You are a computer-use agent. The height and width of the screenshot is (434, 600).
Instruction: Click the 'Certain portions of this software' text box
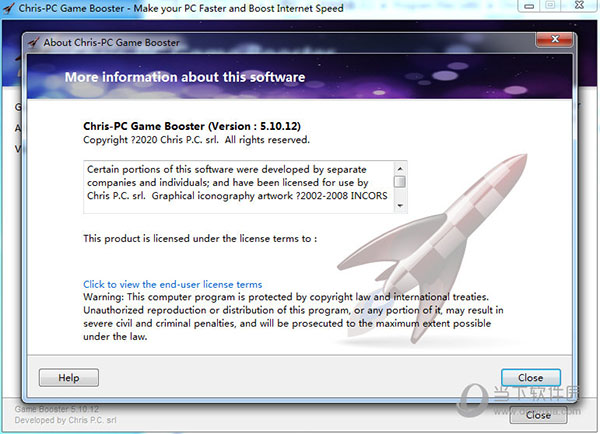pos(245,187)
